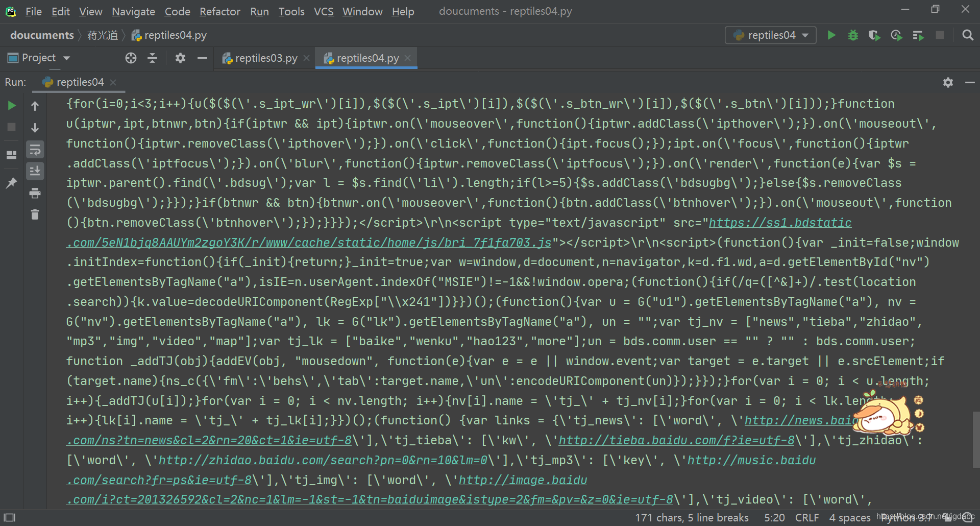Click the 蒋光道 breadcrumb folder
The width and height of the screenshot is (980, 526).
[103, 35]
